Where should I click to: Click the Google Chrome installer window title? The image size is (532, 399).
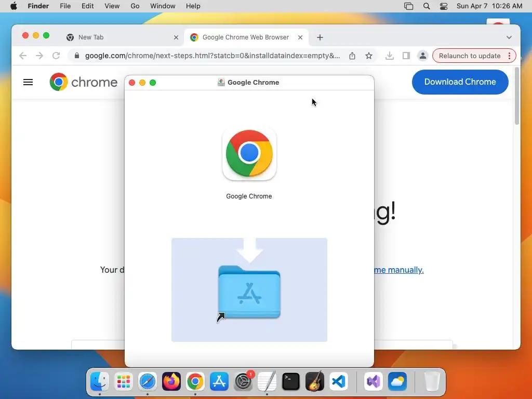coord(253,83)
